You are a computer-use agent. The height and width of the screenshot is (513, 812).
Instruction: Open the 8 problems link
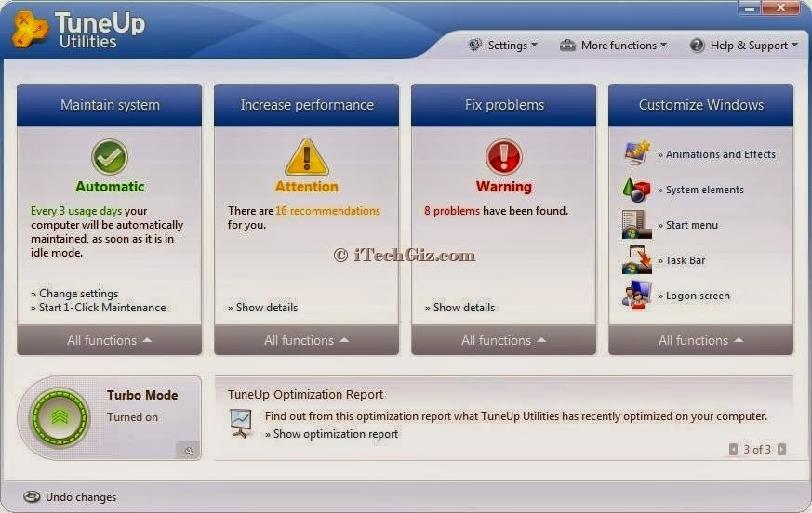click(452, 211)
